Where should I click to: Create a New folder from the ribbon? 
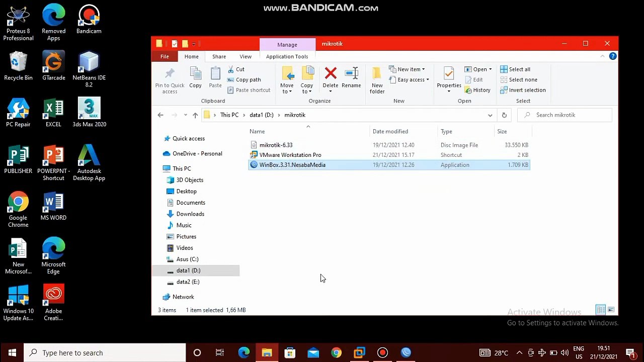(377, 80)
